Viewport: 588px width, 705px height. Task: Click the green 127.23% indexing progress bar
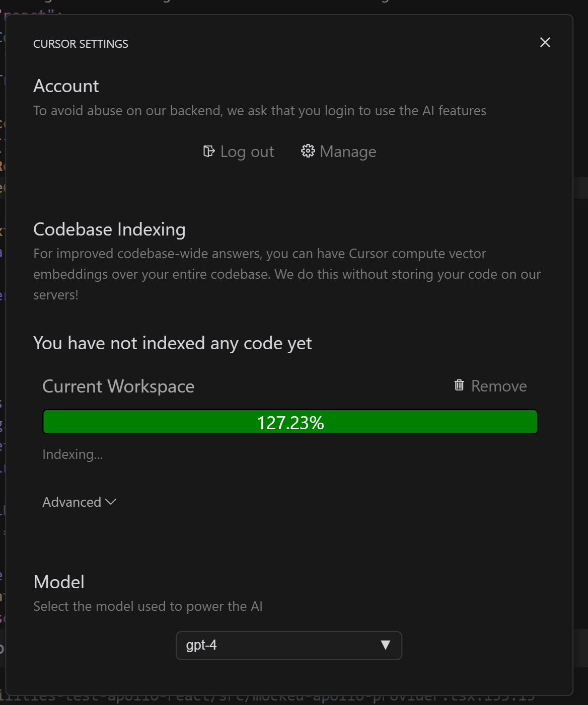290,422
